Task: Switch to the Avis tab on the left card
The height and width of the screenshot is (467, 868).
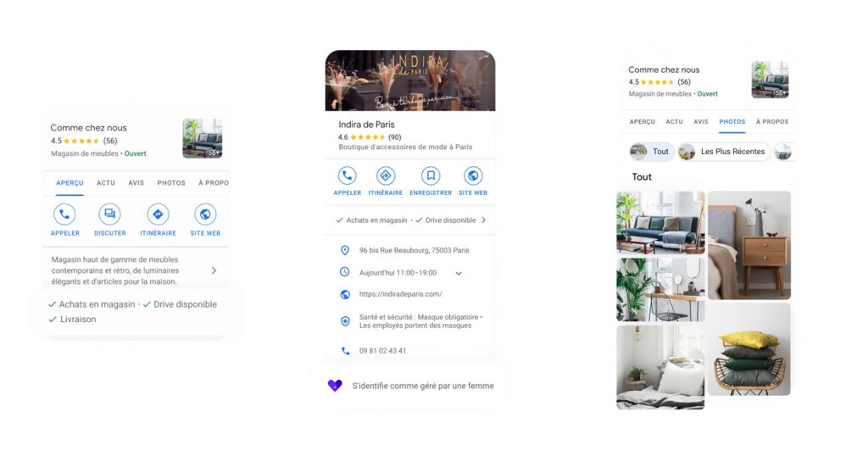Action: point(136,183)
